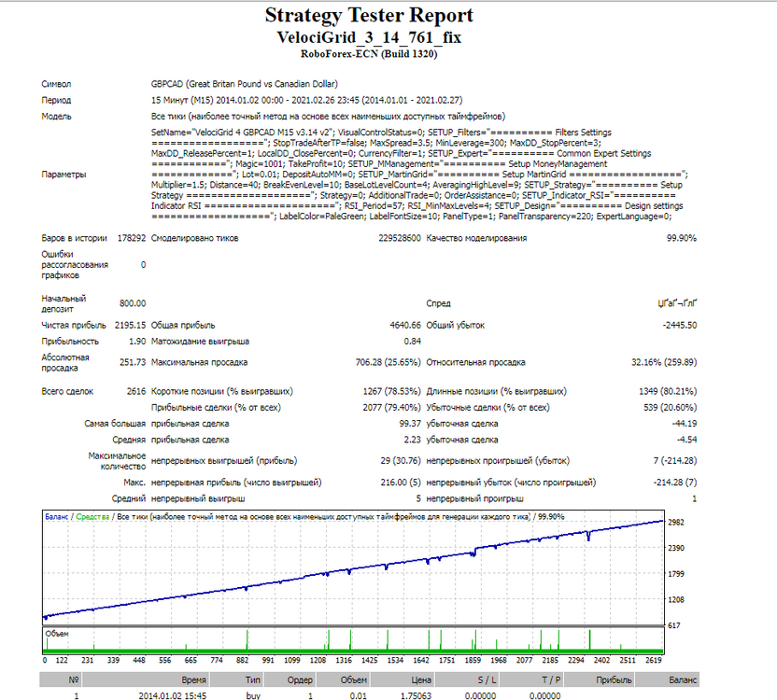This screenshot has width=777, height=700.
Task: Click the 'Strategy Tester Report' heading
Action: 369,15
